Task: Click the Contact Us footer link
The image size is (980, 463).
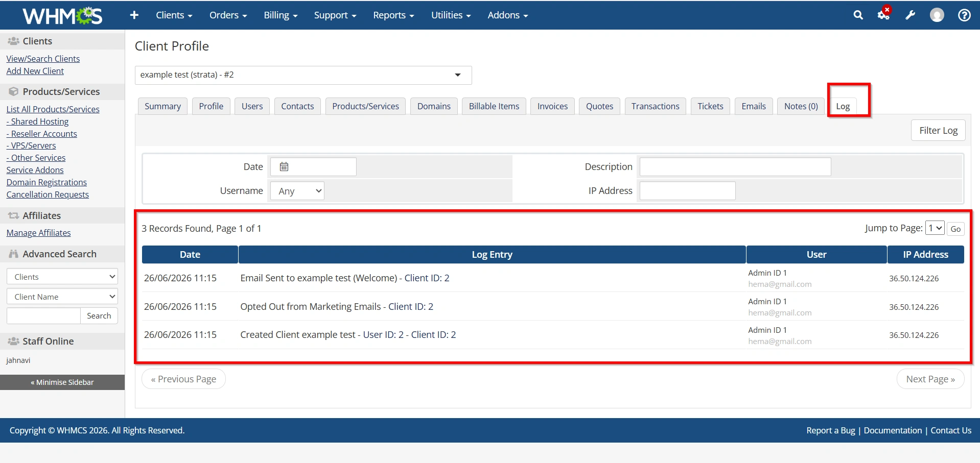Action: click(x=951, y=430)
